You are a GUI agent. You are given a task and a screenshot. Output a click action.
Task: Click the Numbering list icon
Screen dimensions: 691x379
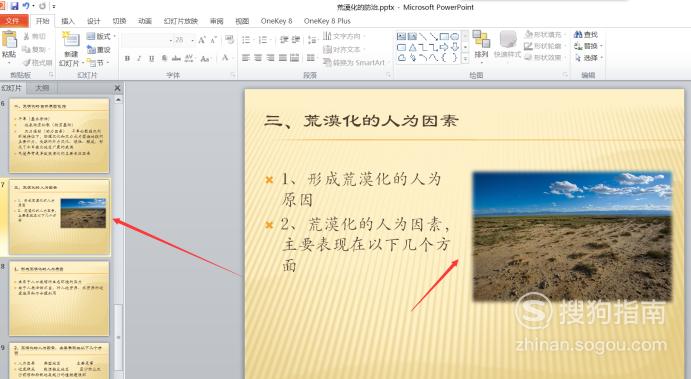264,40
